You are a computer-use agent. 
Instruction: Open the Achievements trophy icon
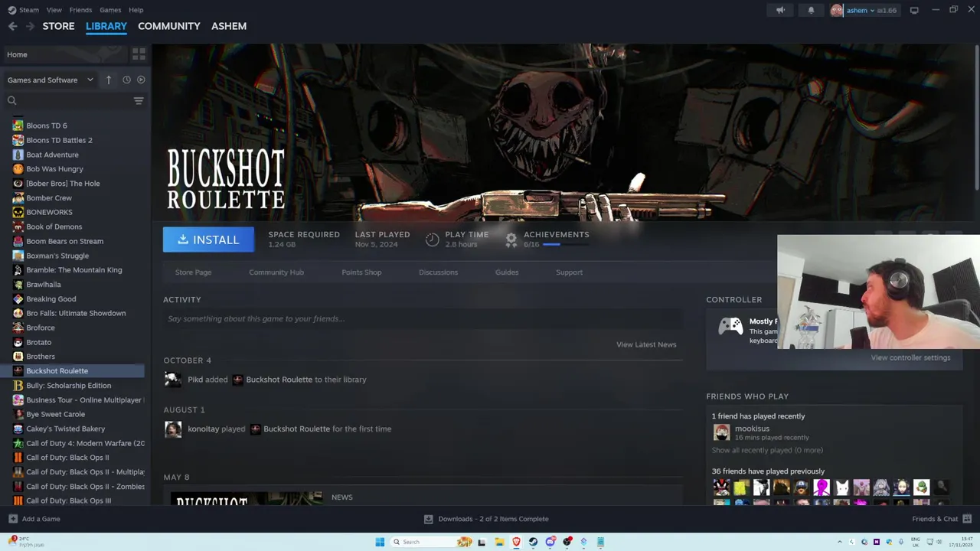pyautogui.click(x=511, y=240)
